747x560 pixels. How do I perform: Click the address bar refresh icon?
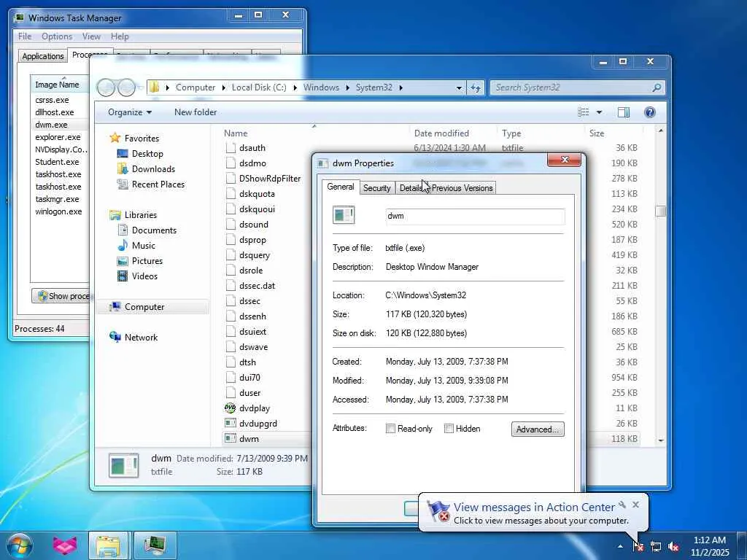[476, 87]
